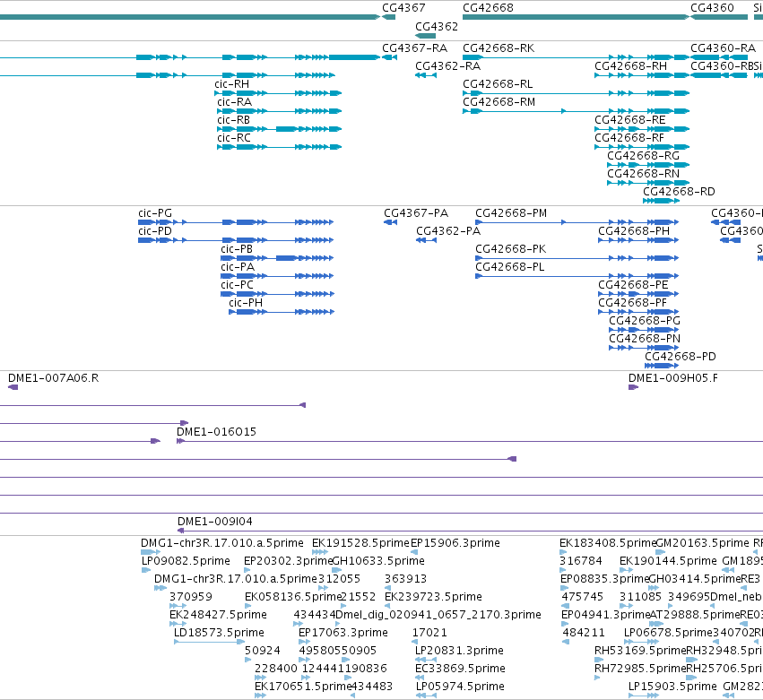Screen dimensions: 763x700
Task: Select EST label EP20302.3prime
Action: coord(288,561)
